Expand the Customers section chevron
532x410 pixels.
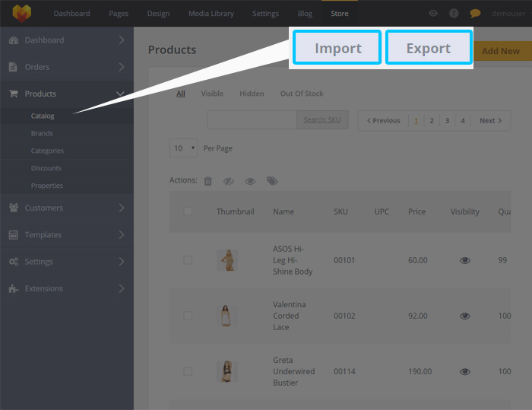tap(122, 208)
